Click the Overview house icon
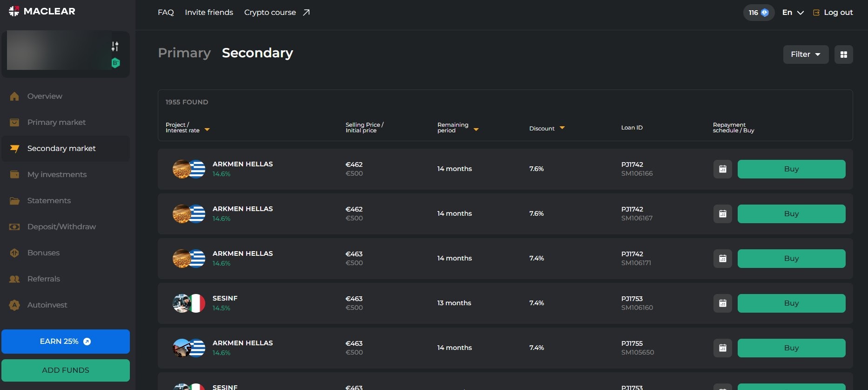The width and height of the screenshot is (868, 390). (14, 96)
